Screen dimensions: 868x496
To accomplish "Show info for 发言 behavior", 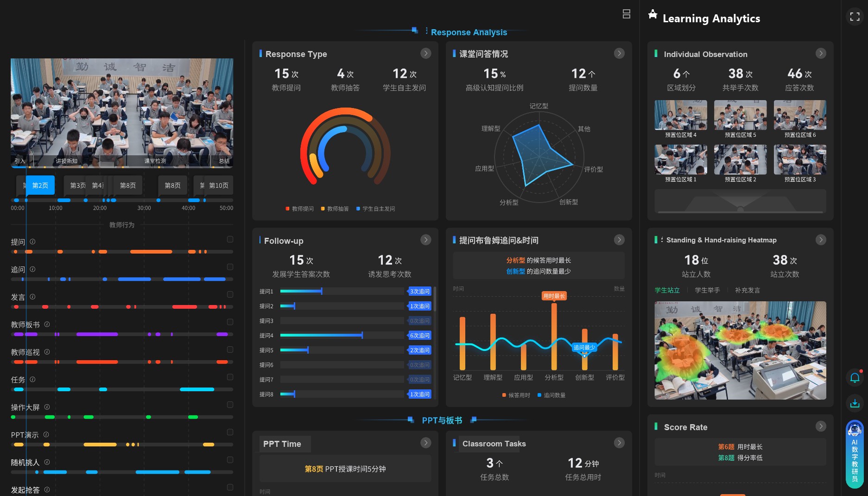I will pyautogui.click(x=32, y=297).
